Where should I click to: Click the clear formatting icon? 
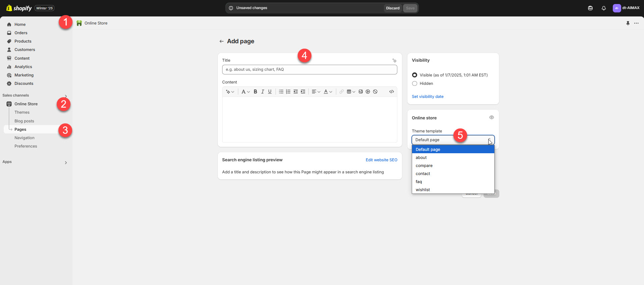375,92
